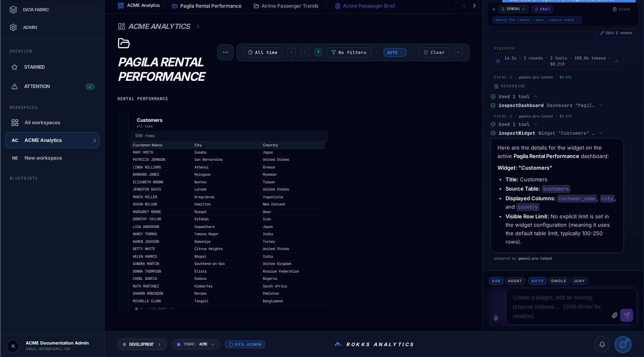Click the MARY SMITH customer row
The height and width of the screenshot is (357, 644).
[x=228, y=153]
